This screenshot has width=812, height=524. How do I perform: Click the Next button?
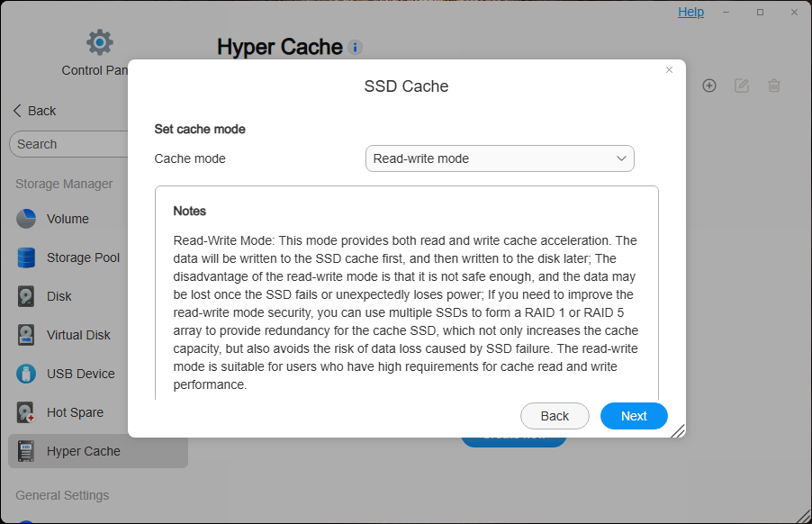(634, 416)
